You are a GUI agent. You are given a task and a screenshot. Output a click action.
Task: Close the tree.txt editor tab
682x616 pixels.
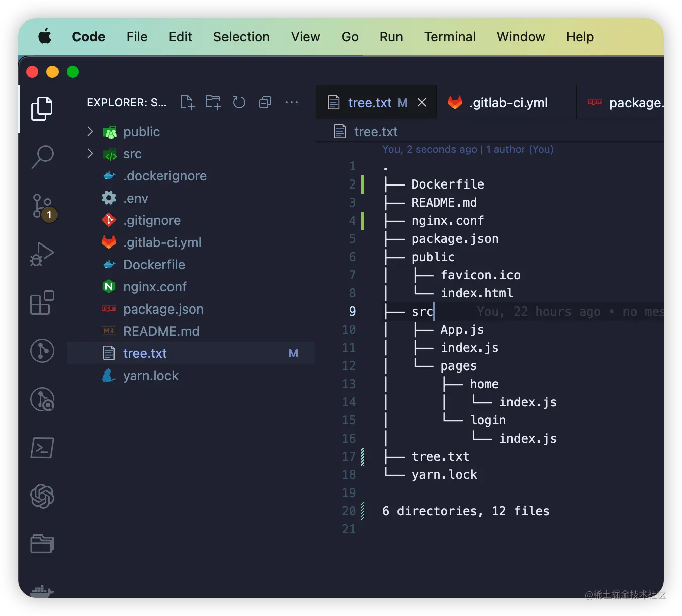pos(422,102)
